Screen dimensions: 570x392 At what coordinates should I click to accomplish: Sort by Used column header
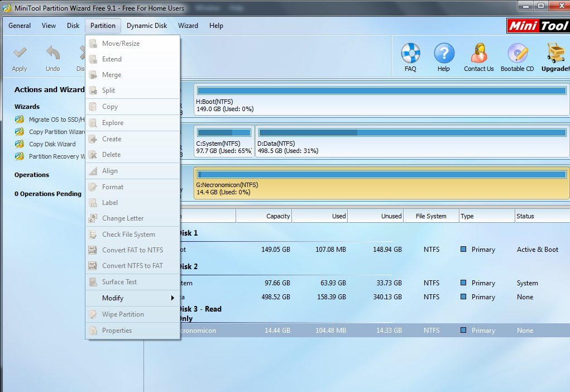click(x=320, y=216)
